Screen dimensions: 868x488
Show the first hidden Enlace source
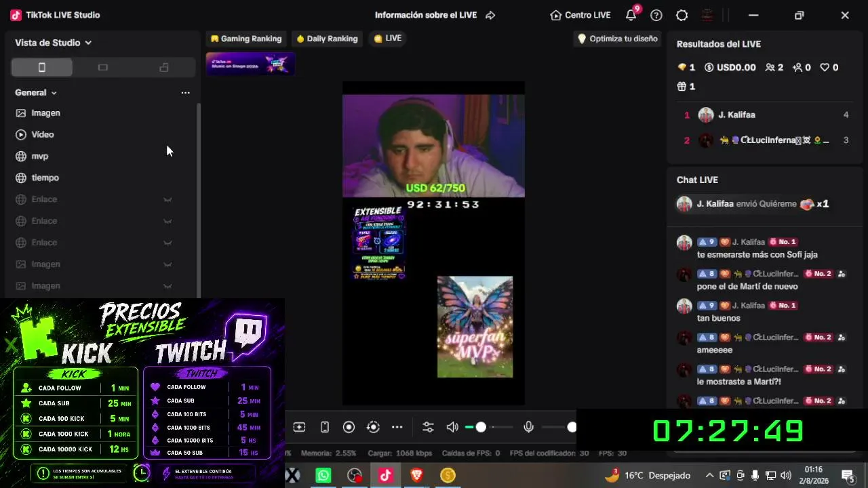[167, 199]
